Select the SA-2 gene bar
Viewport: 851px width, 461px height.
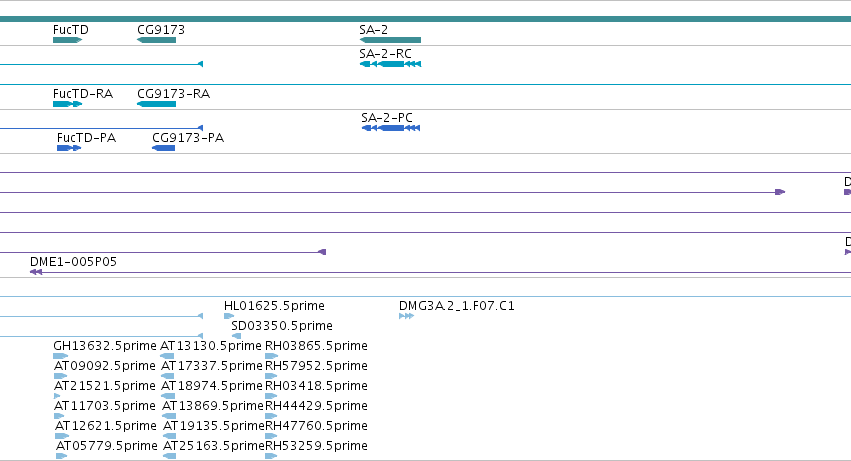390,40
